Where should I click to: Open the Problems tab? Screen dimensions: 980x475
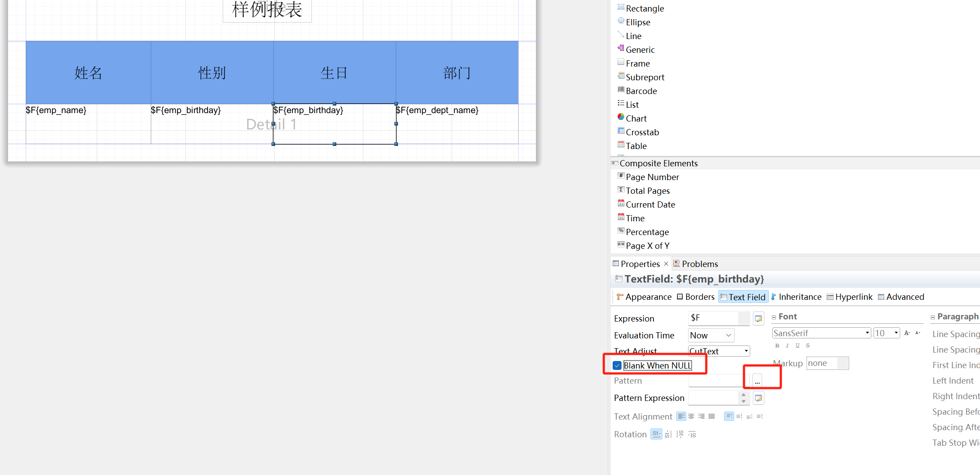(x=699, y=264)
